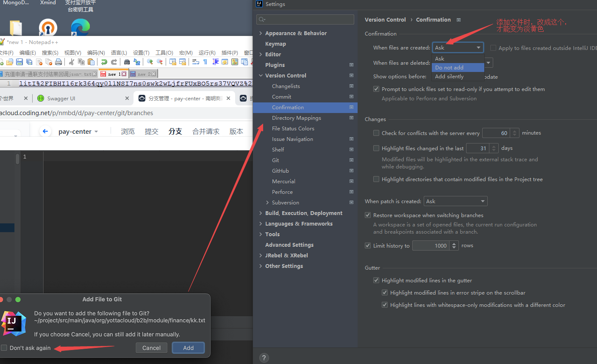This screenshot has width=597, height=364.
Task: Click the Settings search field
Action: (305, 19)
